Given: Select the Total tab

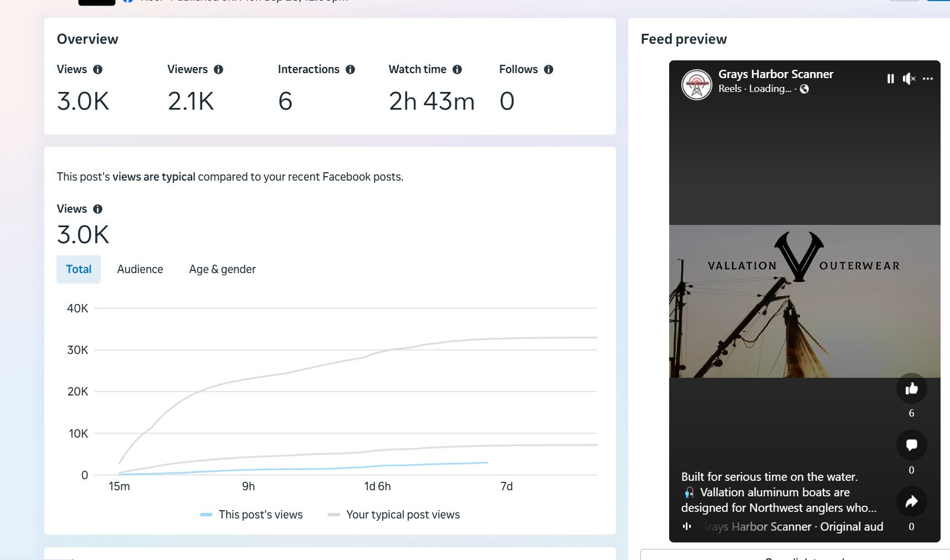Looking at the screenshot, I should [79, 269].
